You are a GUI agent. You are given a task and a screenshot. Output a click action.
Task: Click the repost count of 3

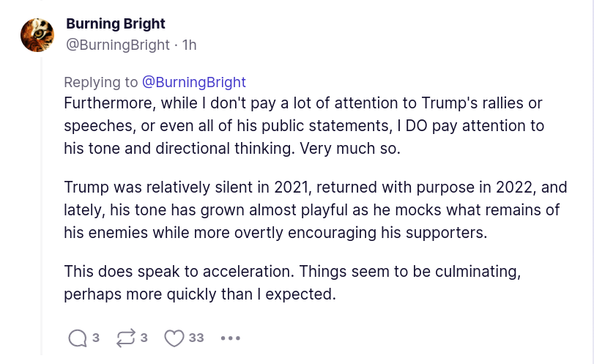pos(144,338)
